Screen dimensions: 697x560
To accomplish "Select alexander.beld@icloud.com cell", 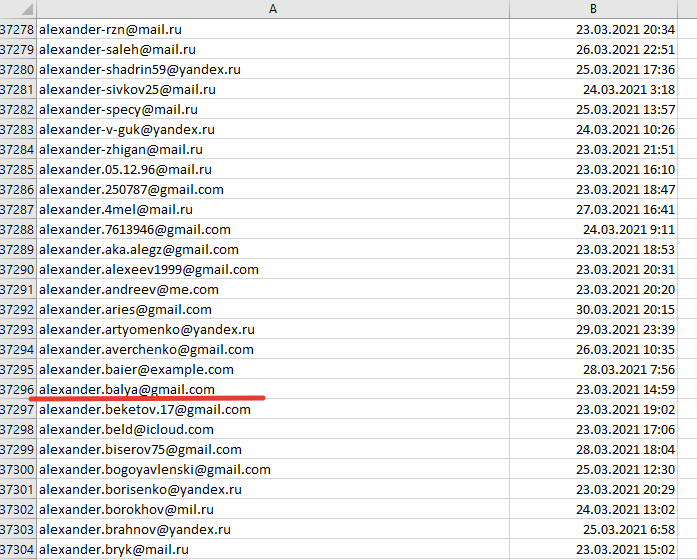I will [126, 430].
